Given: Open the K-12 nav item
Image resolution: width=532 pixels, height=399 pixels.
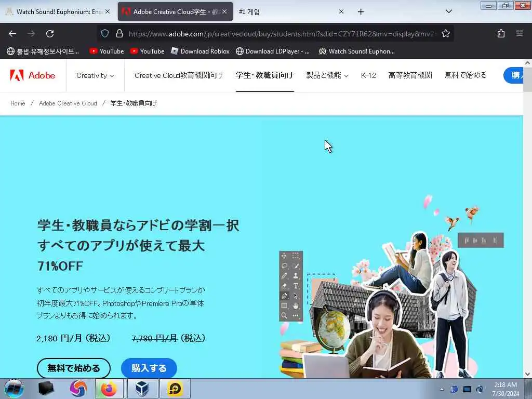Looking at the screenshot, I should coord(368,75).
